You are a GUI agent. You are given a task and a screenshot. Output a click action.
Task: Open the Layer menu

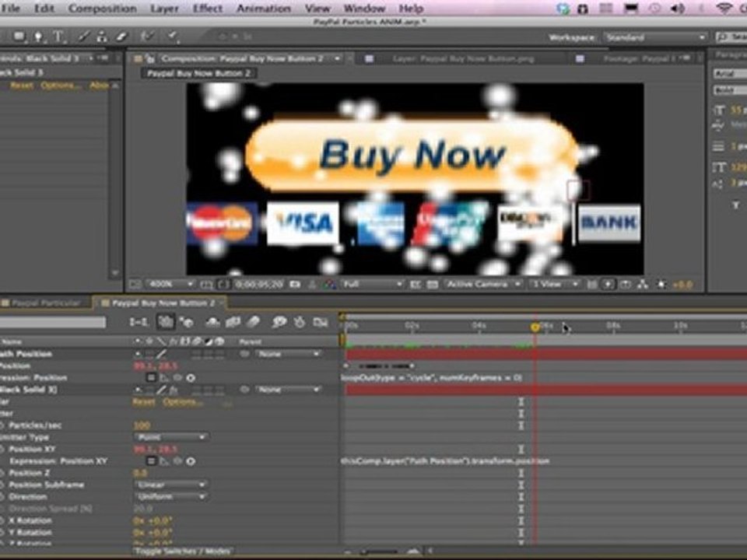[164, 9]
